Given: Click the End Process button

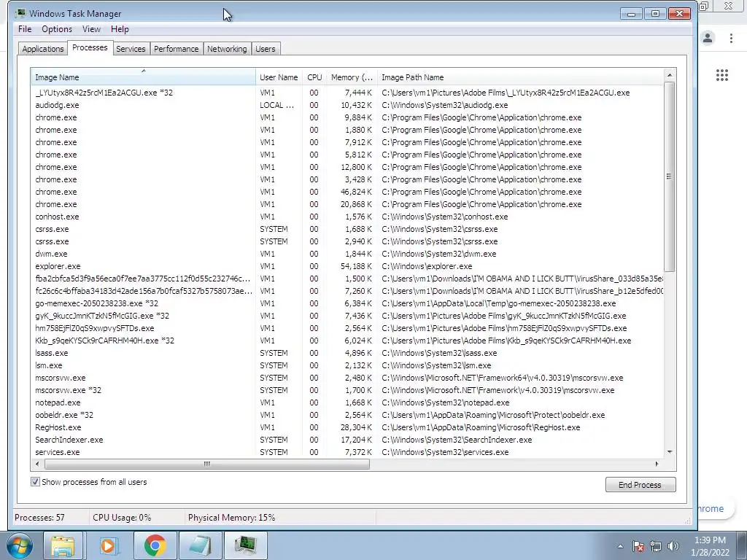Looking at the screenshot, I should (640, 485).
